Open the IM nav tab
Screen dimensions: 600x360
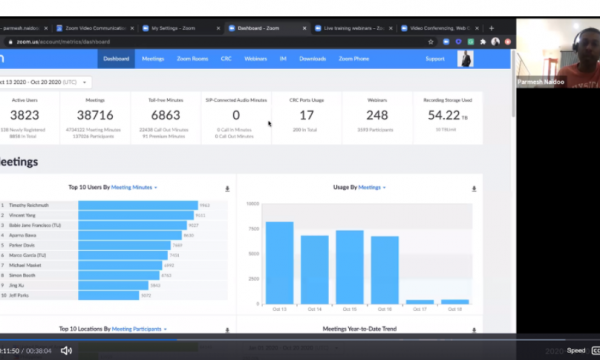[x=283, y=59]
